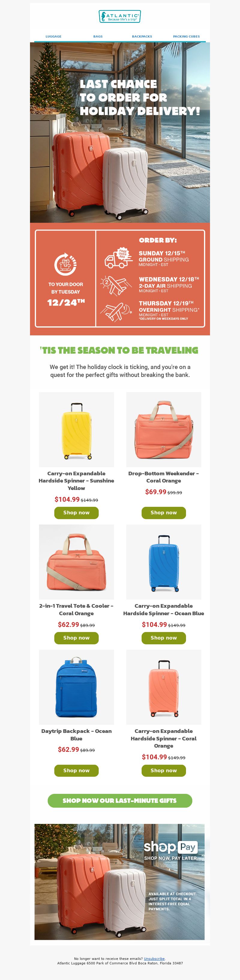
Task: Click the Shop Pay logo
Action: 170,847
